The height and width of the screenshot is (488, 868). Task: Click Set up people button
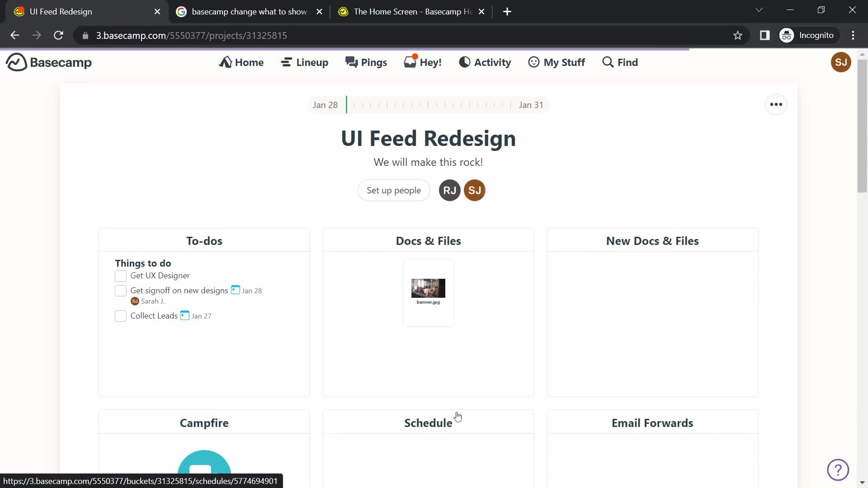(393, 190)
